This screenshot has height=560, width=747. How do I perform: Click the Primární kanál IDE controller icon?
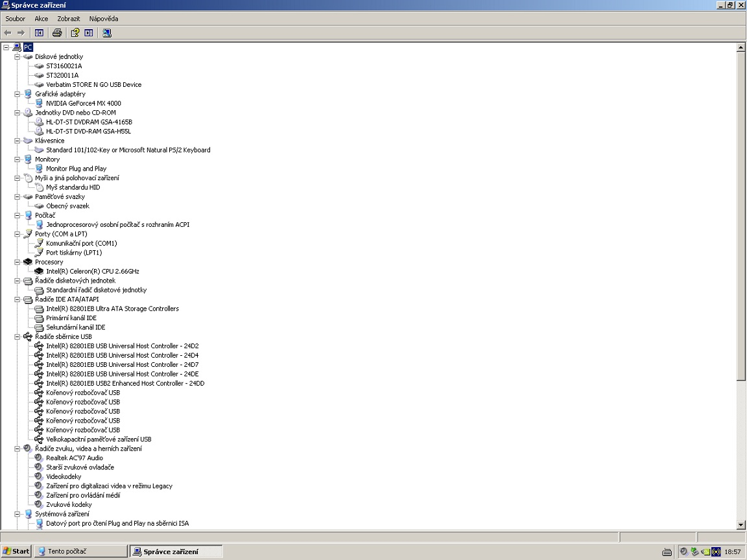[x=39, y=318]
